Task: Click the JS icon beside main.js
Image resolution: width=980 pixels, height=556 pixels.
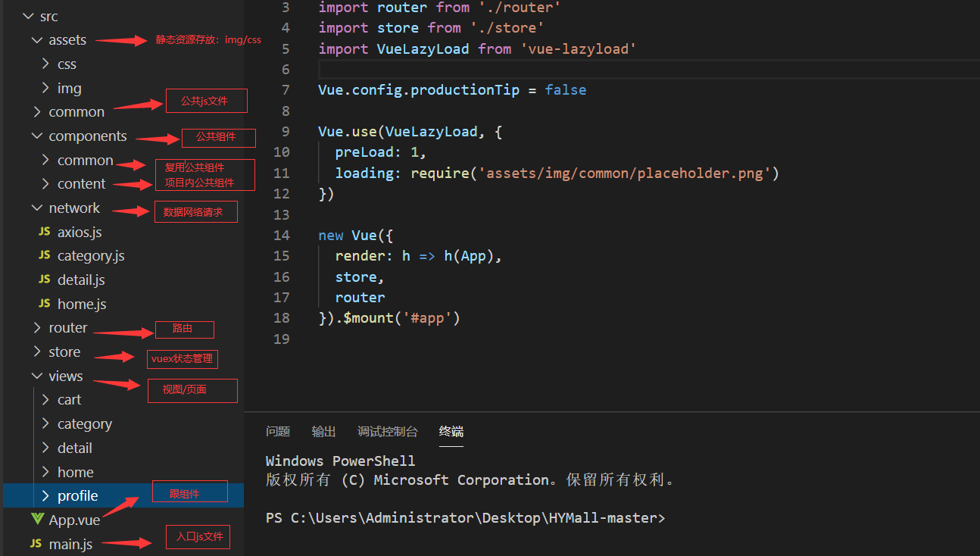Action: 36,544
